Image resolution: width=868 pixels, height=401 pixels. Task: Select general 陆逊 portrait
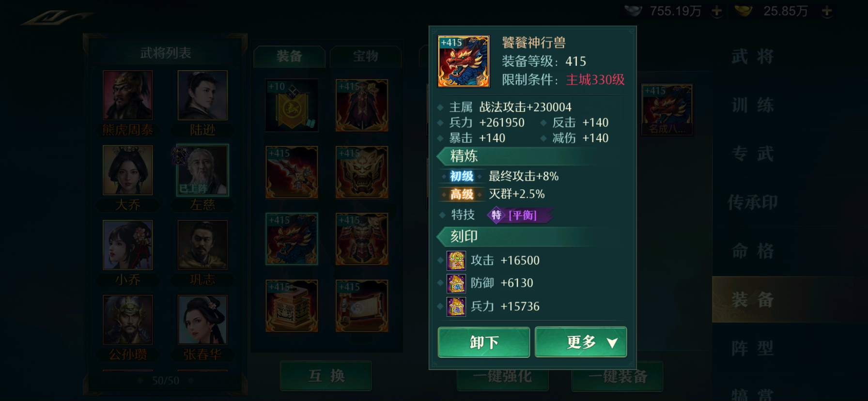(x=202, y=95)
